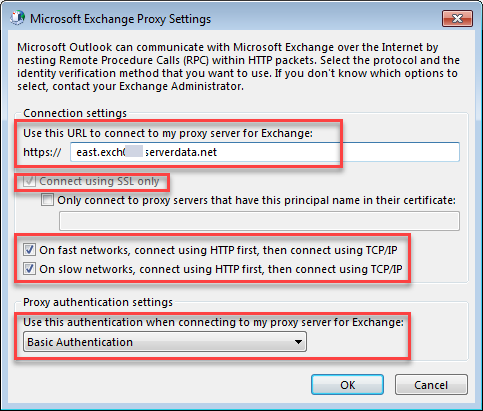Click the principal name text field
Viewport: 483px width, 411px height.
click(259, 221)
